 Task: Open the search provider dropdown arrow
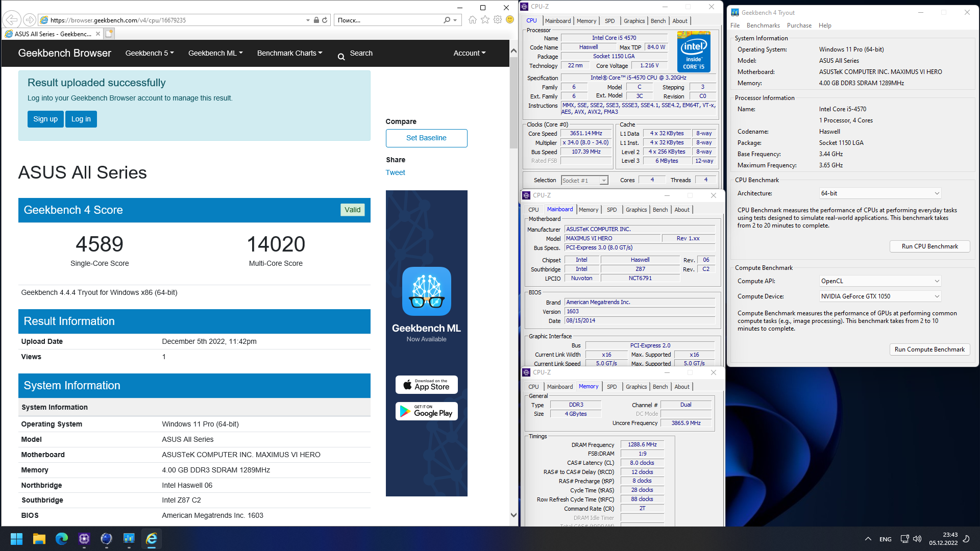click(455, 20)
